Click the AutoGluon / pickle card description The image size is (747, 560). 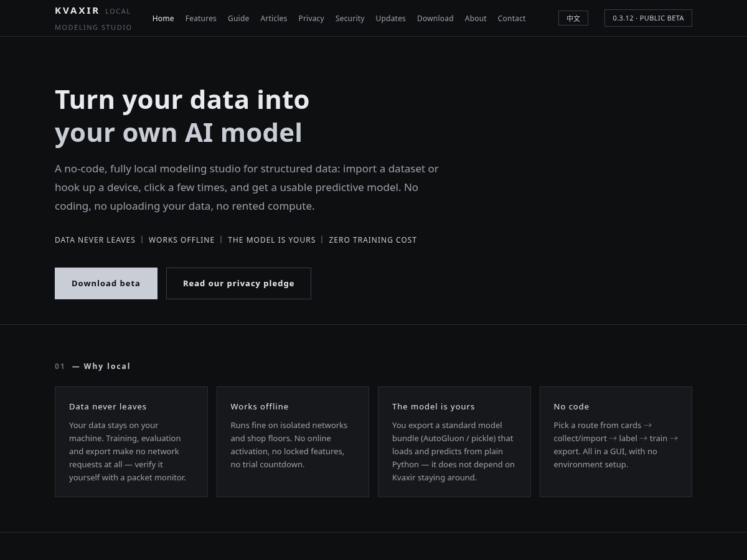[453, 451]
